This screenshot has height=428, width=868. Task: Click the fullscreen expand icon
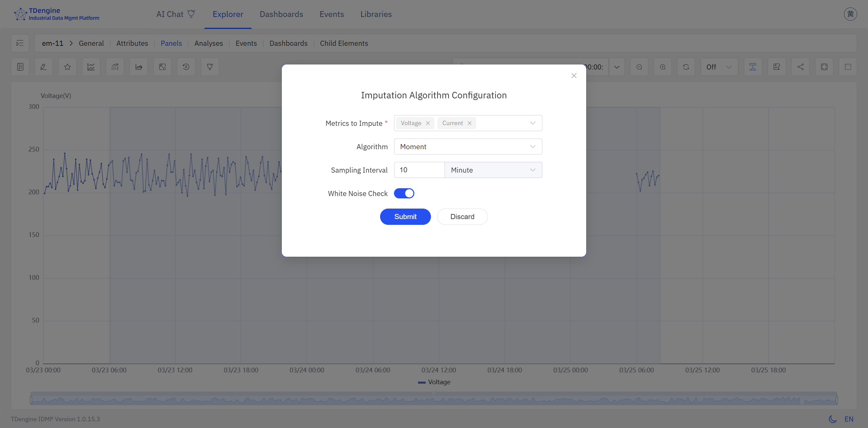[x=824, y=67]
